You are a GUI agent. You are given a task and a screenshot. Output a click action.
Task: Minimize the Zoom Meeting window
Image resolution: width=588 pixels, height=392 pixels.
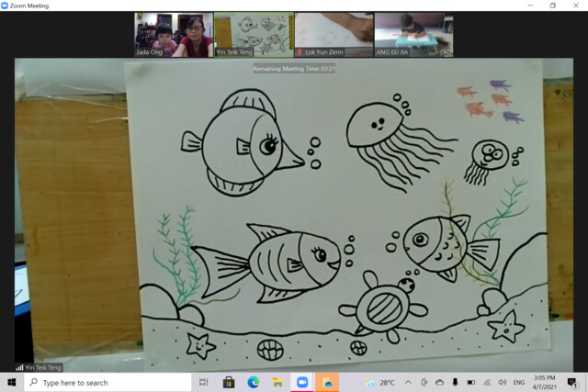point(530,6)
